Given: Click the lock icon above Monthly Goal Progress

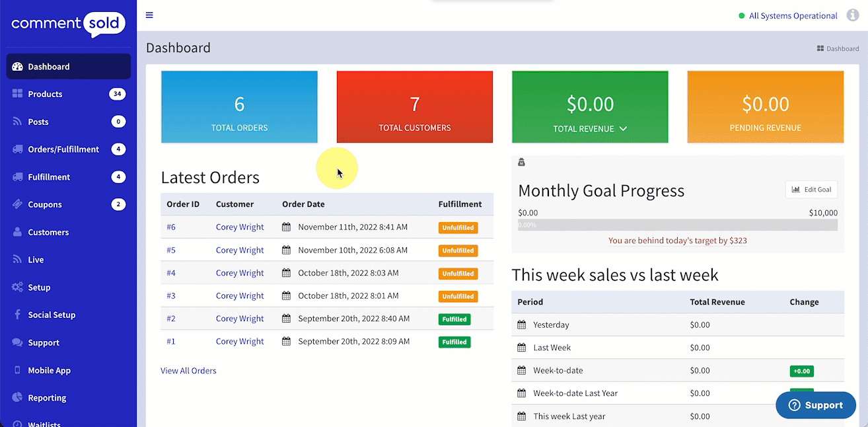Looking at the screenshot, I should [521, 162].
